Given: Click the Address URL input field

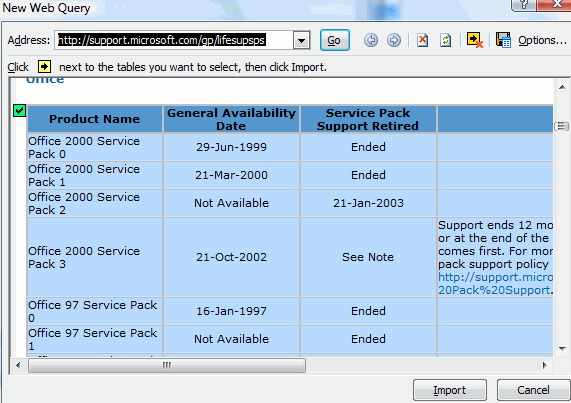Looking at the screenshot, I should click(x=174, y=40).
